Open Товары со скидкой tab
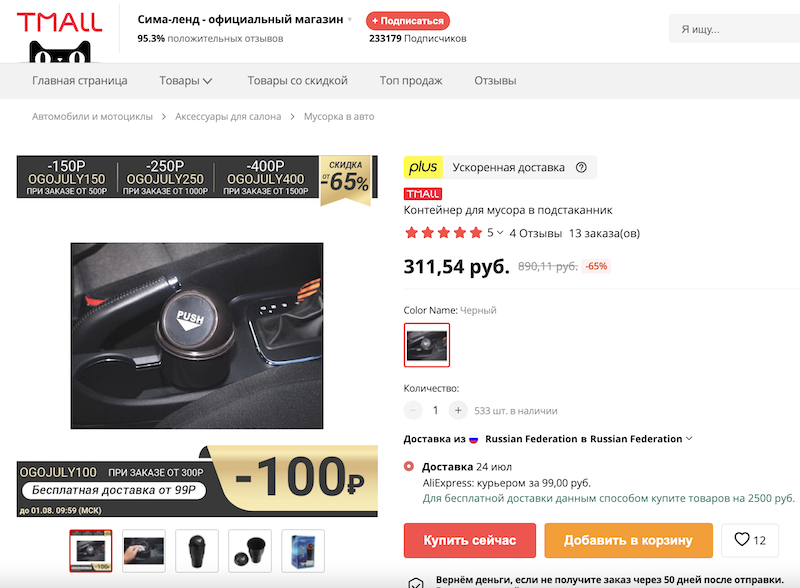This screenshot has width=800, height=588. [x=297, y=81]
